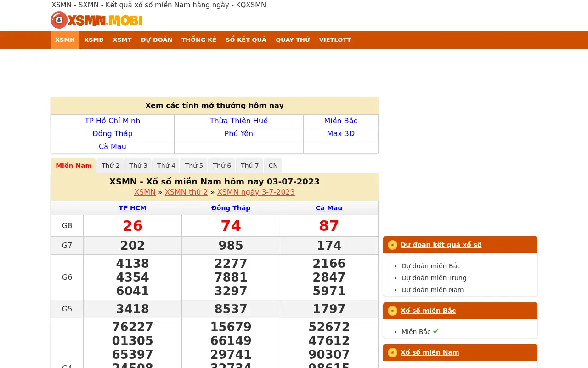Screen dimensions: 588x368
Task: Open the Miền Bắc link in today's list
Action: coord(341,121)
